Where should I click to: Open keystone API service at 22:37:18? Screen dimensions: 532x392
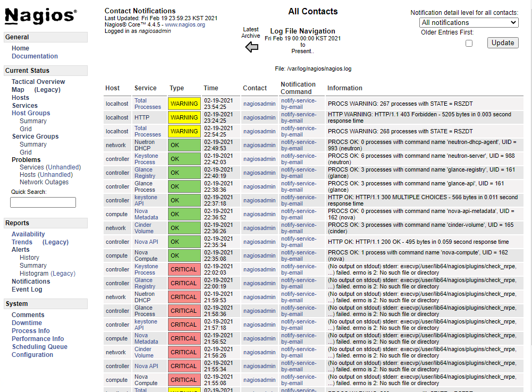(x=146, y=200)
